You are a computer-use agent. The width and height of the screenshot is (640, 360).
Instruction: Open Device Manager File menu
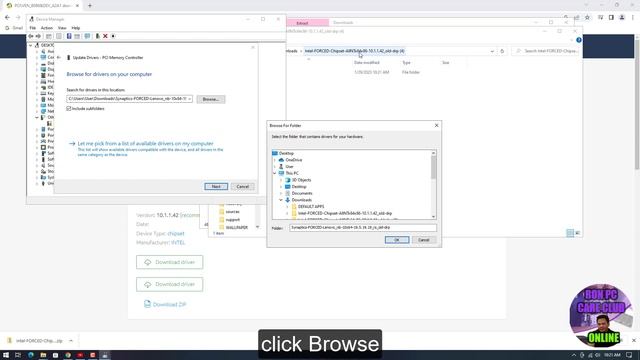tap(33, 28)
